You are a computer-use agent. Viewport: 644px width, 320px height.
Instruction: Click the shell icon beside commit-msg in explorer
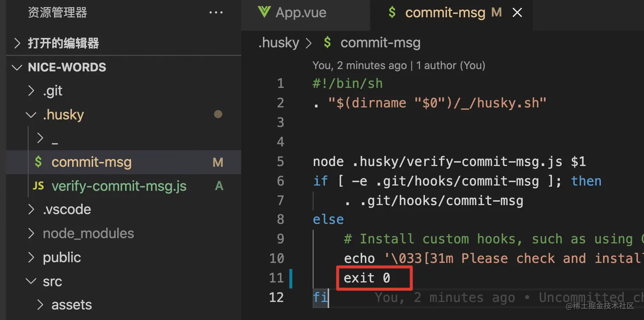38,162
